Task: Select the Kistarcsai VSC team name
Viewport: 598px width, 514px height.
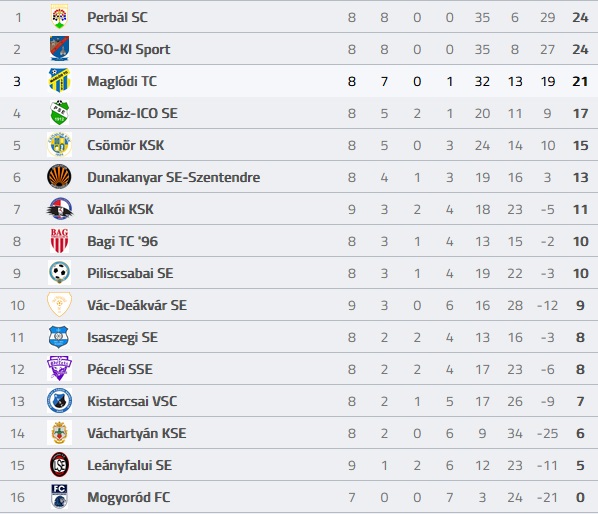Action: (132, 402)
